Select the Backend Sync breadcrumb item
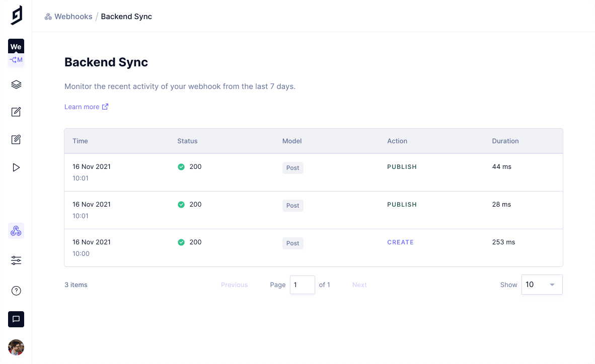 pos(126,16)
